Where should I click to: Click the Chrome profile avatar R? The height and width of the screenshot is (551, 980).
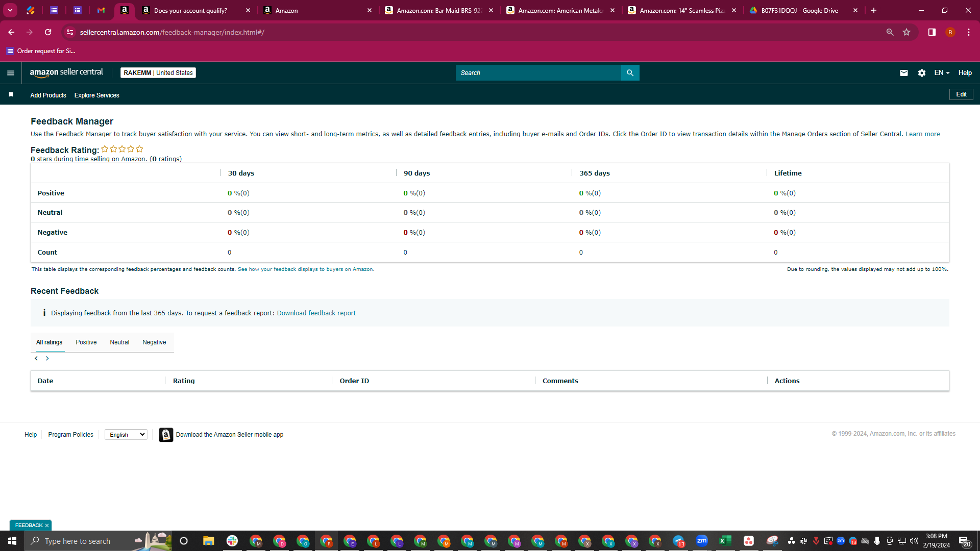[950, 32]
